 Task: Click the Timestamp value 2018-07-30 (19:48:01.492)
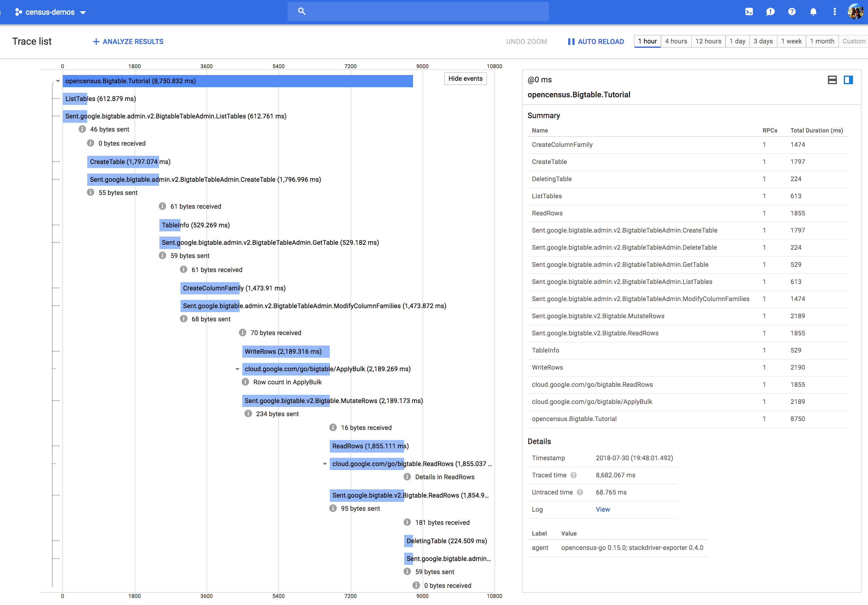click(634, 458)
